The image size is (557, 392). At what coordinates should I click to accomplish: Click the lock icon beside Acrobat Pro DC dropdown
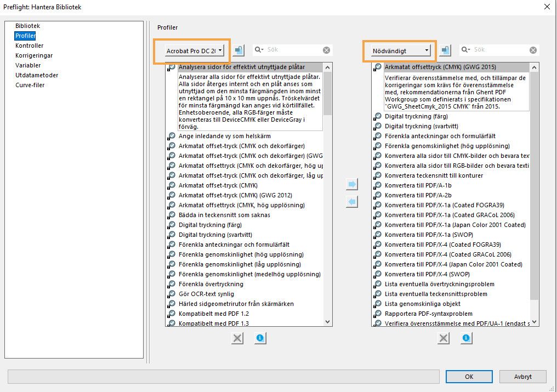click(239, 49)
